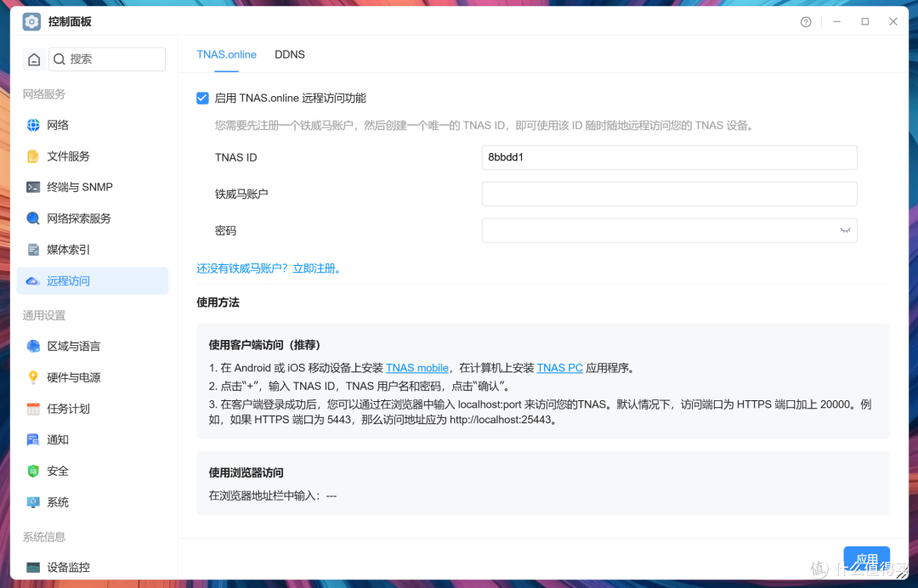Click the 任务计划 calendar icon
This screenshot has width=918, height=588.
click(x=33, y=409)
